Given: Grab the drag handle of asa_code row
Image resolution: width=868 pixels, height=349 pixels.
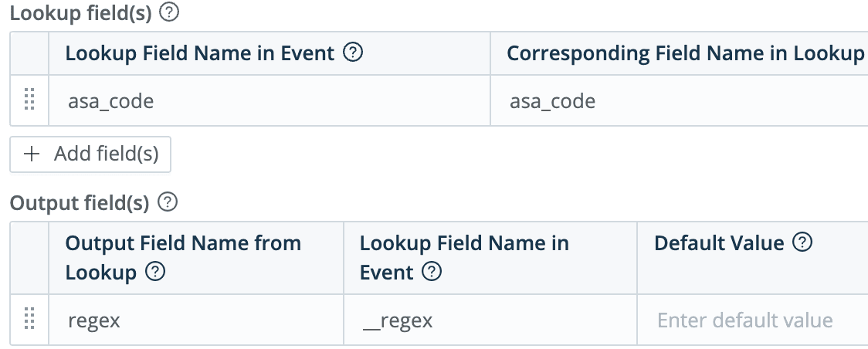Looking at the screenshot, I should point(29,100).
